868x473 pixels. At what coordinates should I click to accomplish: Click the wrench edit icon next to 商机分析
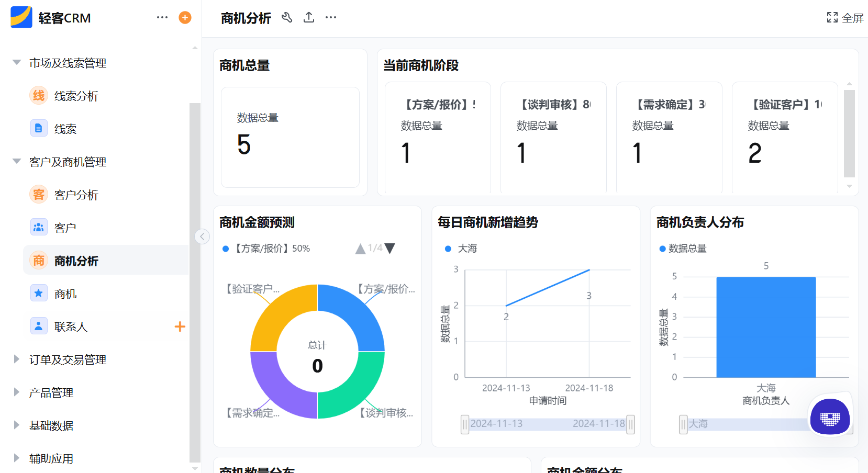[287, 17]
